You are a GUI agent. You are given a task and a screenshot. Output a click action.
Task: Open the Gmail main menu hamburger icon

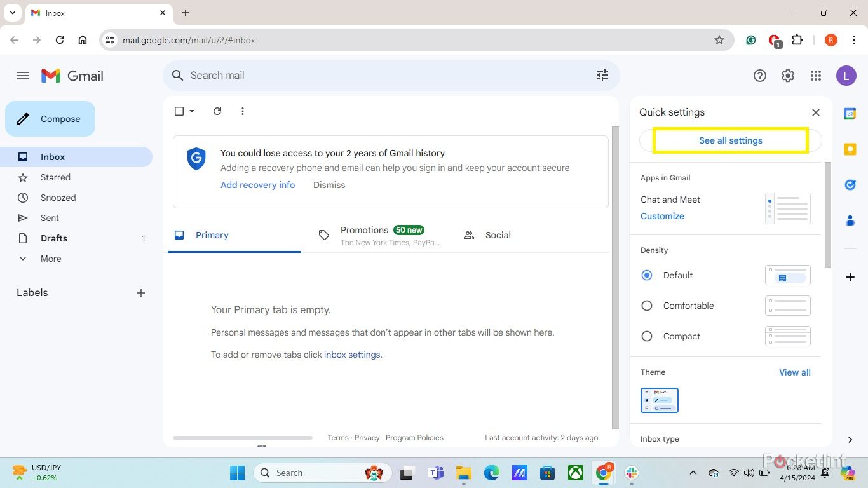pos(23,76)
